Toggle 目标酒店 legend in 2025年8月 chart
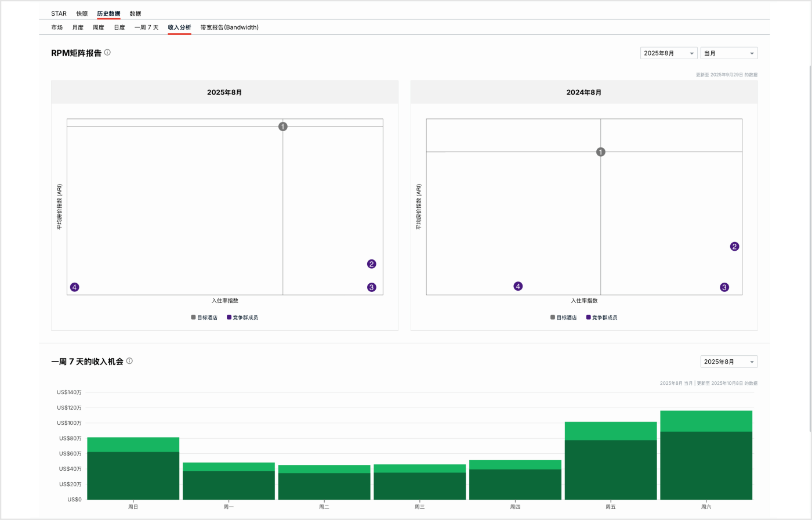Screen dimensions: 812x520 (205, 317)
